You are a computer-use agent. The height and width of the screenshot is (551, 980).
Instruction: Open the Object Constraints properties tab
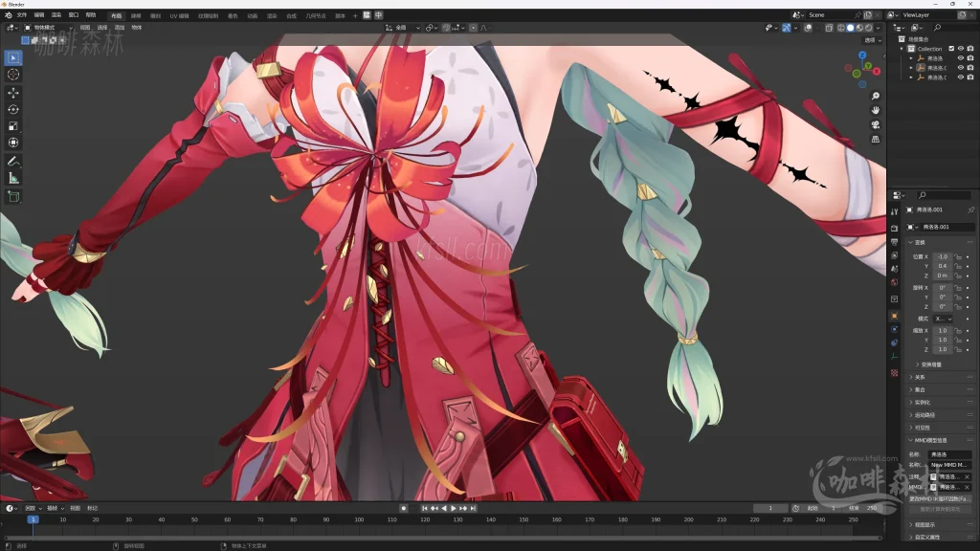895,343
